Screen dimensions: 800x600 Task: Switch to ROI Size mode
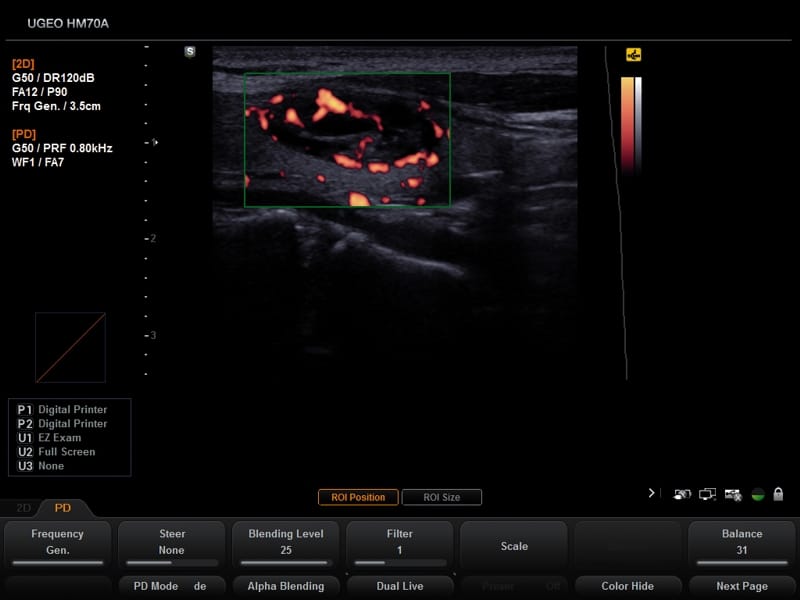click(x=442, y=497)
